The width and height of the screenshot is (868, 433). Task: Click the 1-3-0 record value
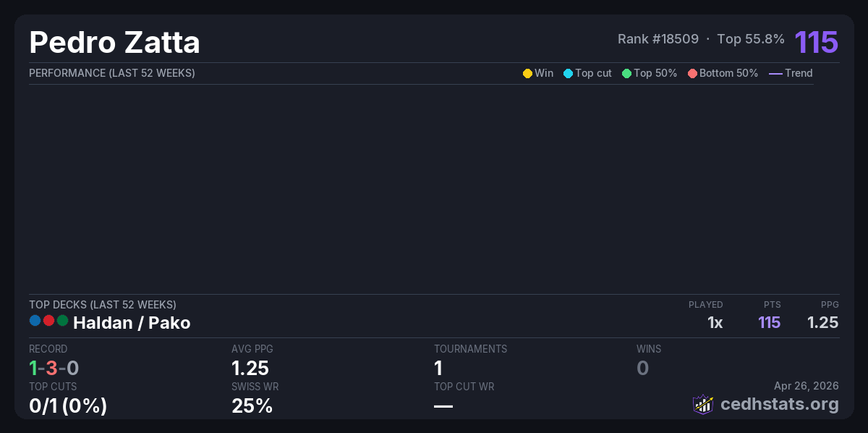(x=54, y=369)
